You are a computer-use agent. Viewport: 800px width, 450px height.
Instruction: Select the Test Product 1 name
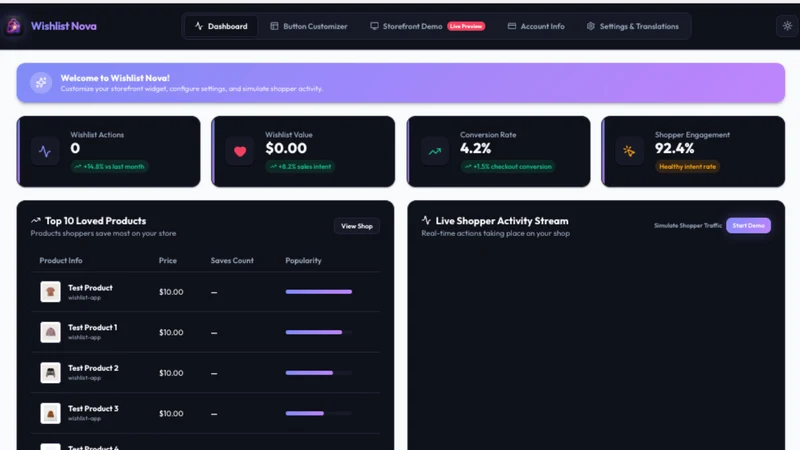(x=92, y=328)
